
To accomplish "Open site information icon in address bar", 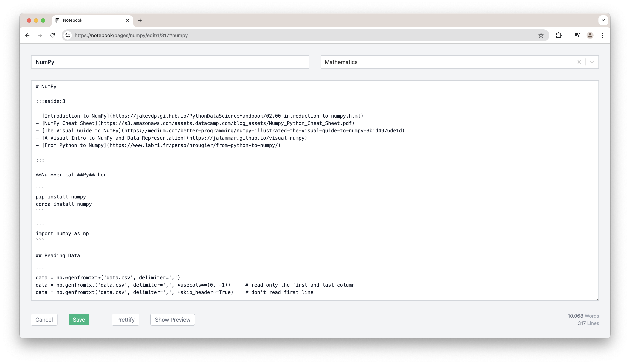I will (67, 36).
